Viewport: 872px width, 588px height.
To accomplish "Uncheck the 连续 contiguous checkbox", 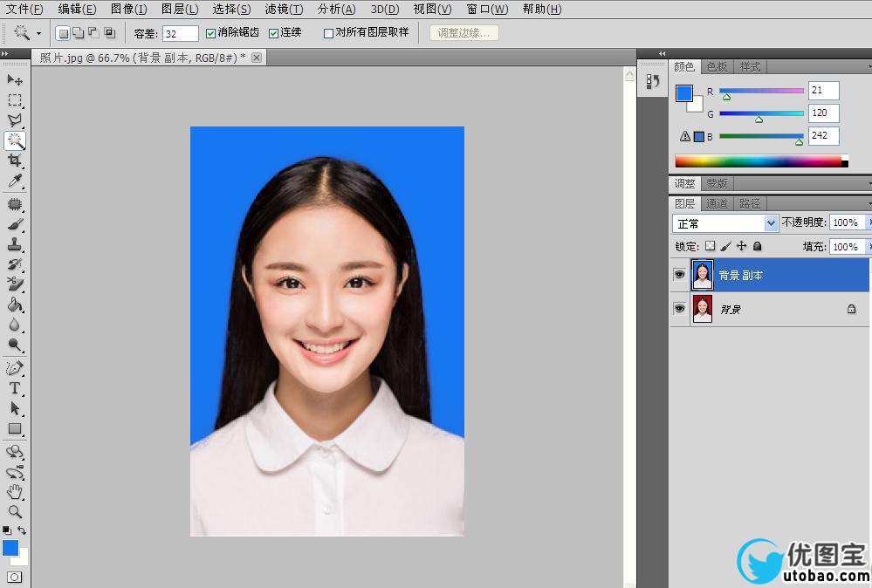I will click(273, 33).
